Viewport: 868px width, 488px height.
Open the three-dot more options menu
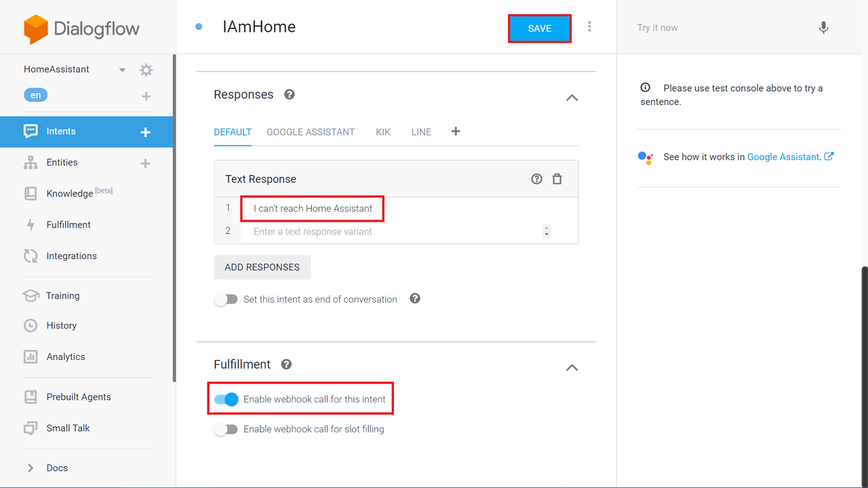click(x=589, y=27)
